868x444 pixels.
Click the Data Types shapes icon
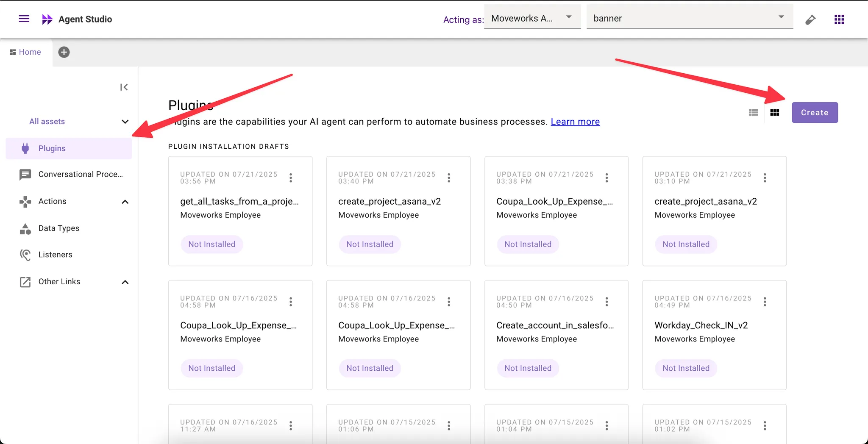pyautogui.click(x=25, y=229)
